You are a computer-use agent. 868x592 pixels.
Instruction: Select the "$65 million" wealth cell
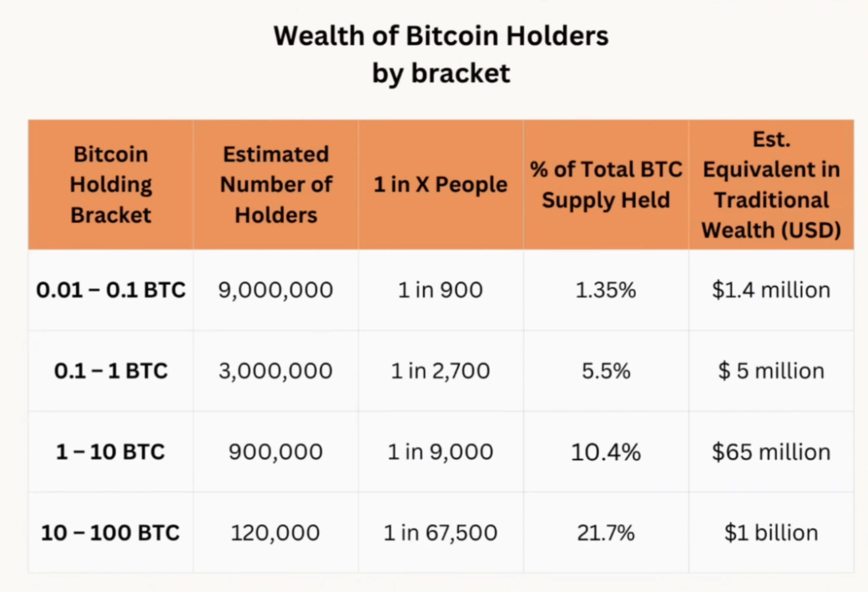(771, 452)
